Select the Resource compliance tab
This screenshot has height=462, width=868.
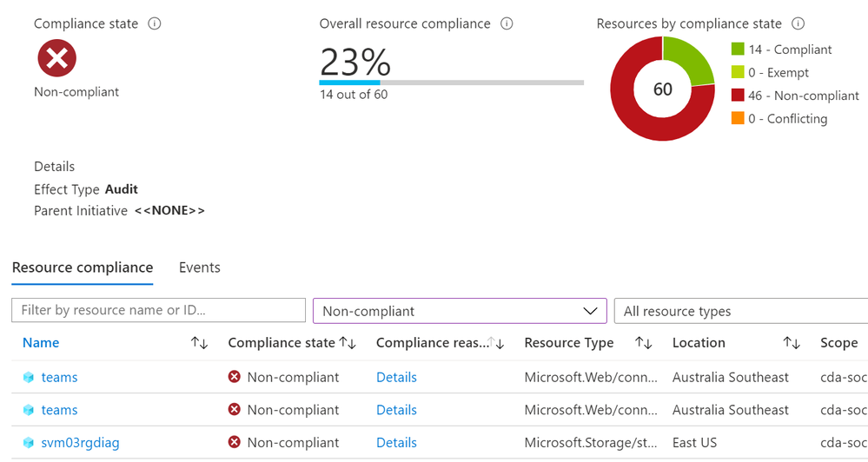(x=83, y=267)
